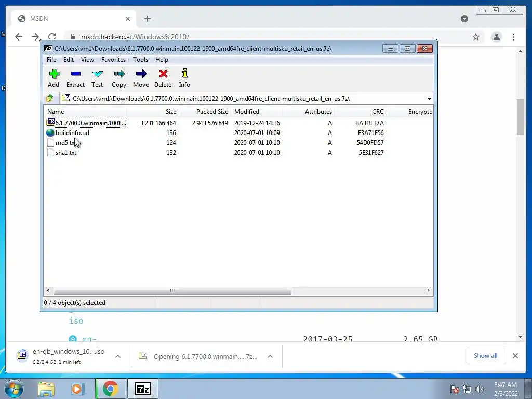Click the 2017-03-25 date on page
532x399 pixels.
pos(327,339)
